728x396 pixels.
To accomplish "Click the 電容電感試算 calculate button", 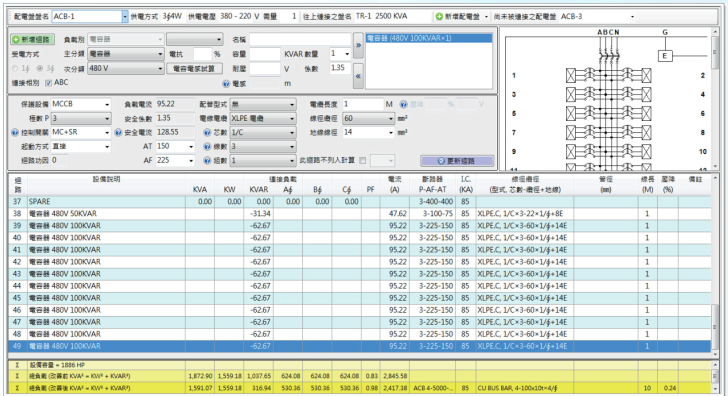I will [194, 68].
